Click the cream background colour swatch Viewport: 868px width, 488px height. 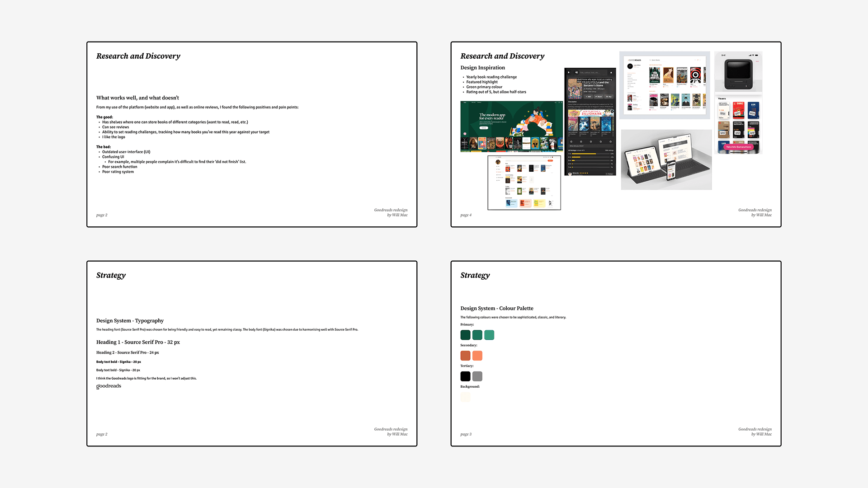(465, 397)
